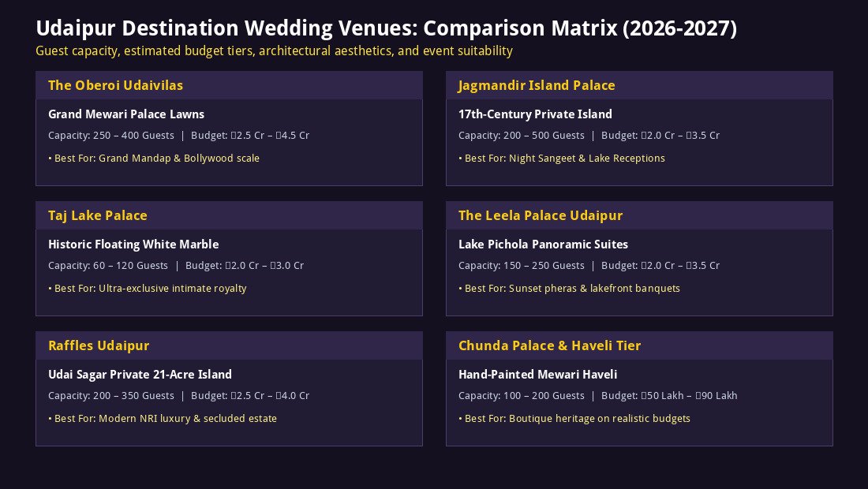Screen dimensions: 868x489
Task: Select Jagmandir budget text under 17th-Century Private Island
Action: coord(660,136)
